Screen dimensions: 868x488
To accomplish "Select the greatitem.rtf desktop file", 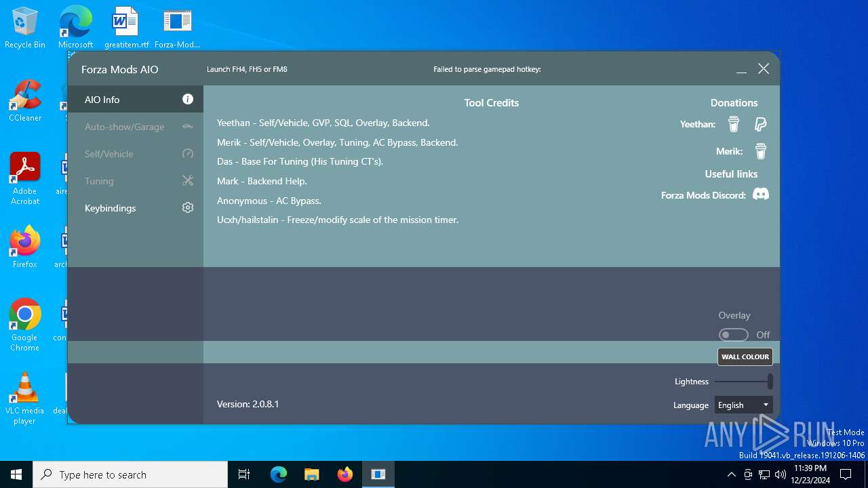I will point(126,28).
